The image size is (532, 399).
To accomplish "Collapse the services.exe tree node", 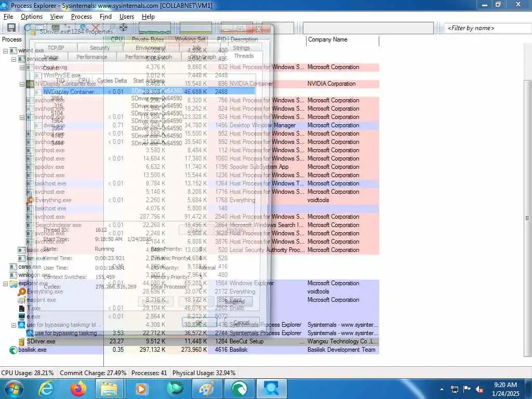I will (x=14, y=59).
